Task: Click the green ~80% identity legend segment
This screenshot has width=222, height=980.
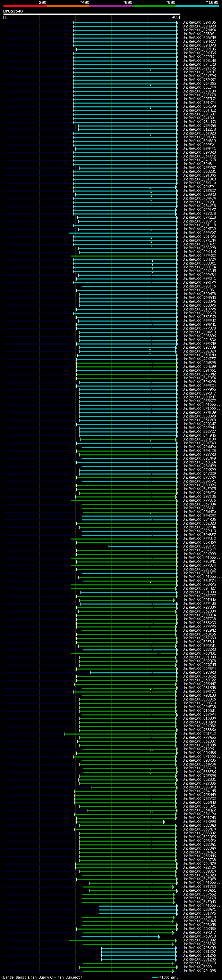Action: (x=154, y=6)
